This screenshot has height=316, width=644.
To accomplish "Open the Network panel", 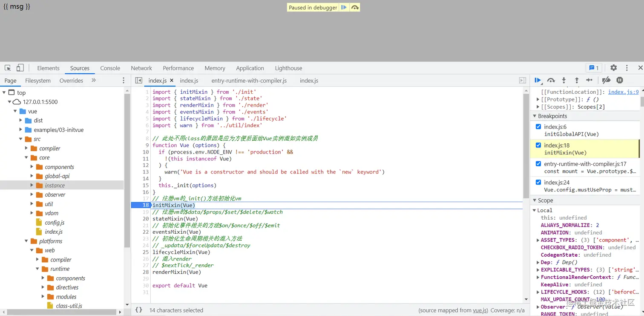I will click(x=141, y=68).
